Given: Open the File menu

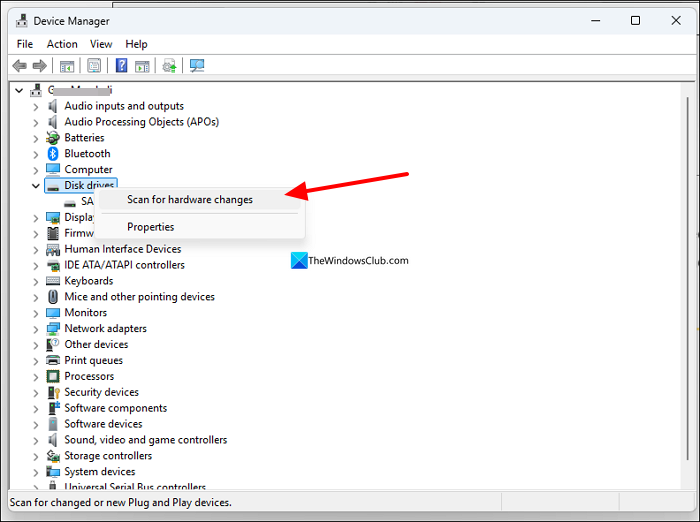Looking at the screenshot, I should 25,44.
